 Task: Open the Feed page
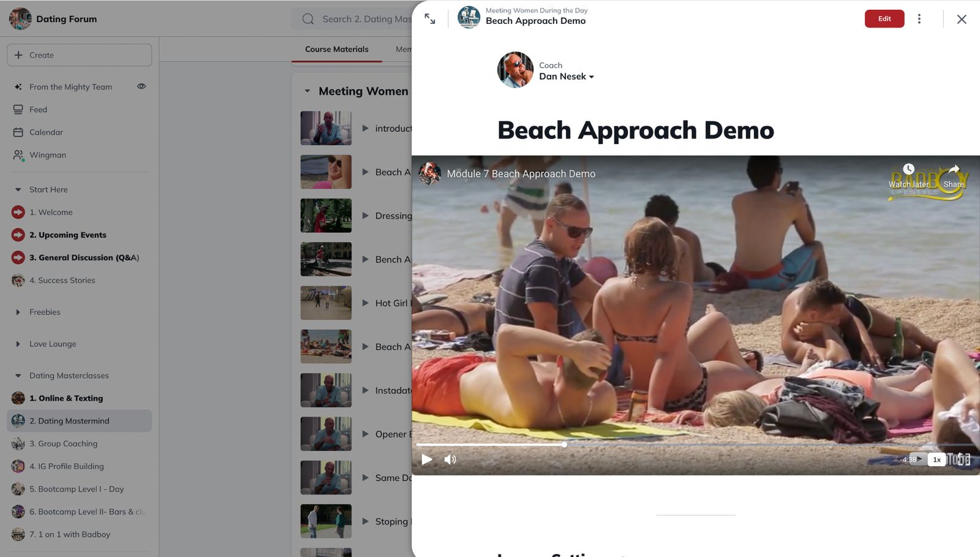pyautogui.click(x=38, y=110)
